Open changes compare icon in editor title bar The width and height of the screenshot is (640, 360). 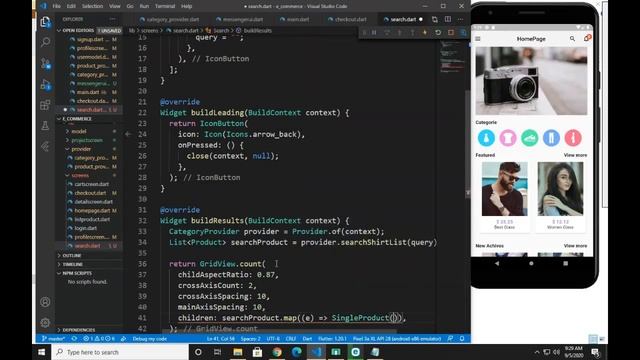click(435, 19)
